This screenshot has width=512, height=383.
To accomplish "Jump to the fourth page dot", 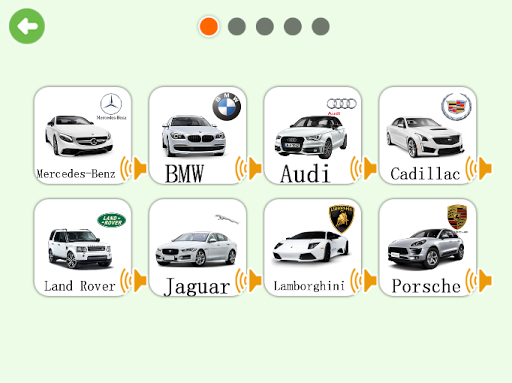I will [x=293, y=26].
